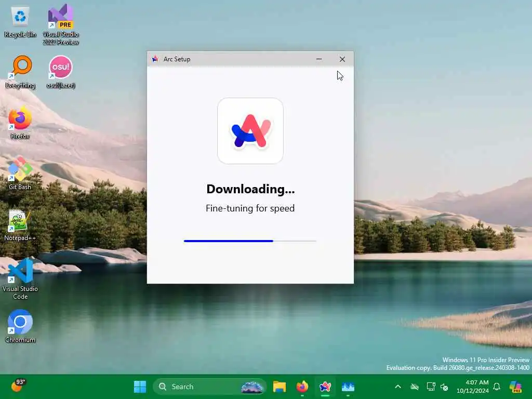
Task: Select the Visual Studio Code desktop shortcut
Action: pyautogui.click(x=20, y=279)
